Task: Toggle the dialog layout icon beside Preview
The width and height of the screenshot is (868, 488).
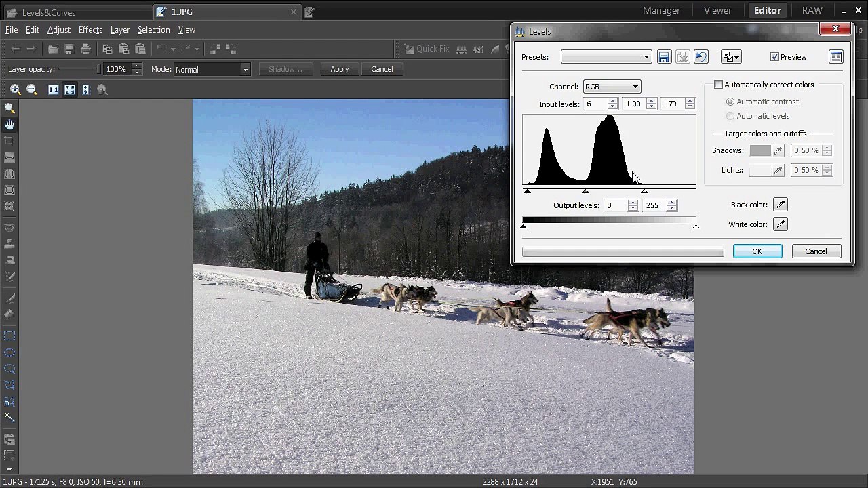Action: point(835,57)
